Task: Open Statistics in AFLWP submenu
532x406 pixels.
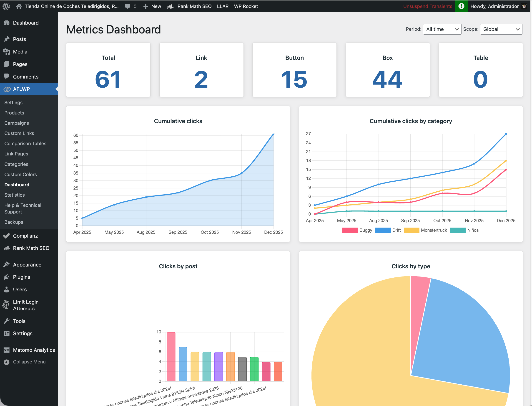Action: click(x=15, y=195)
